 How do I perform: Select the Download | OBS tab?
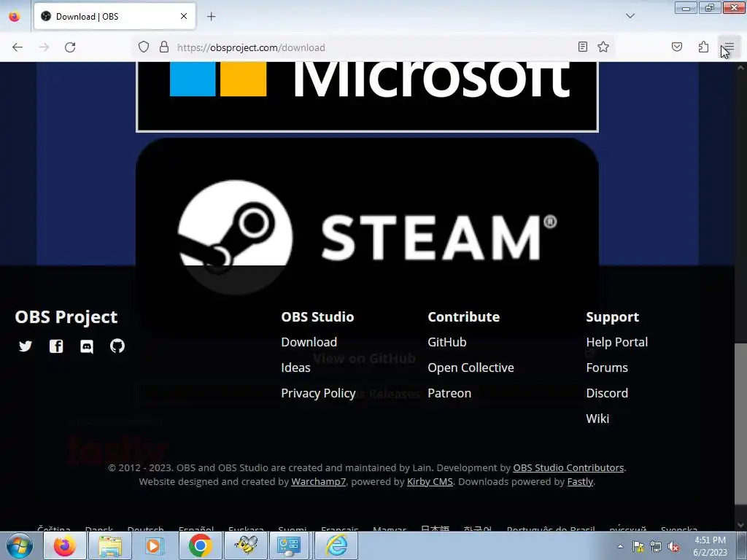pos(115,16)
